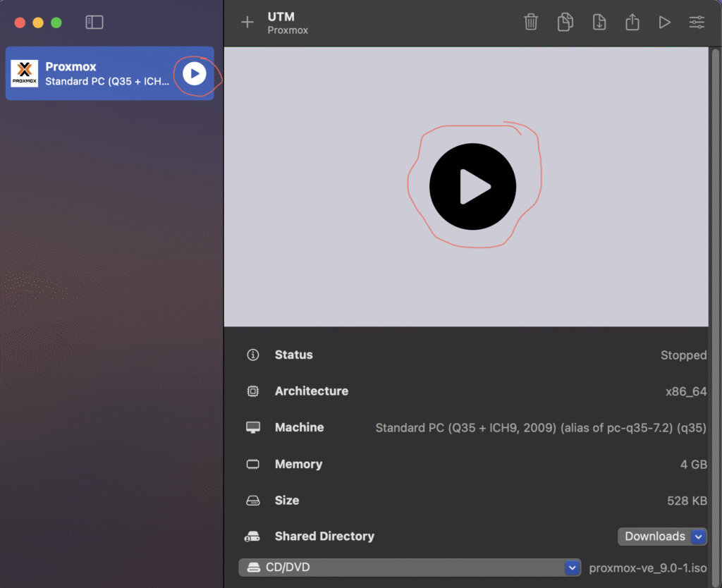
Task: Click the green fullscreen window button
Action: [x=56, y=23]
